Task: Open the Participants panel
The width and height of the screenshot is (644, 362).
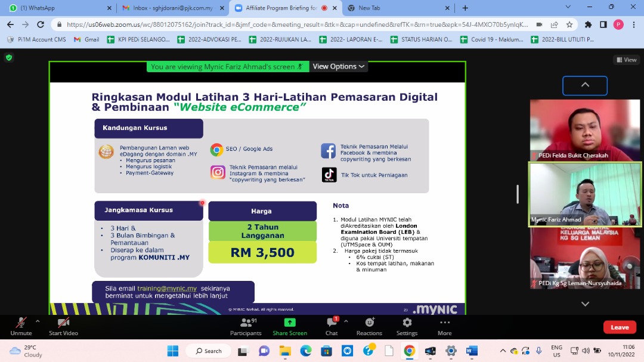Action: click(x=246, y=327)
